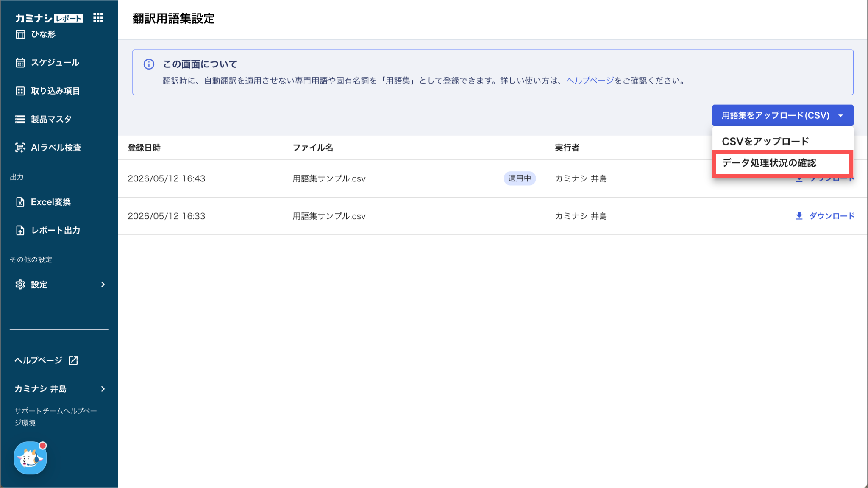
Task: Click the info icon in この画面について box
Action: tap(149, 64)
